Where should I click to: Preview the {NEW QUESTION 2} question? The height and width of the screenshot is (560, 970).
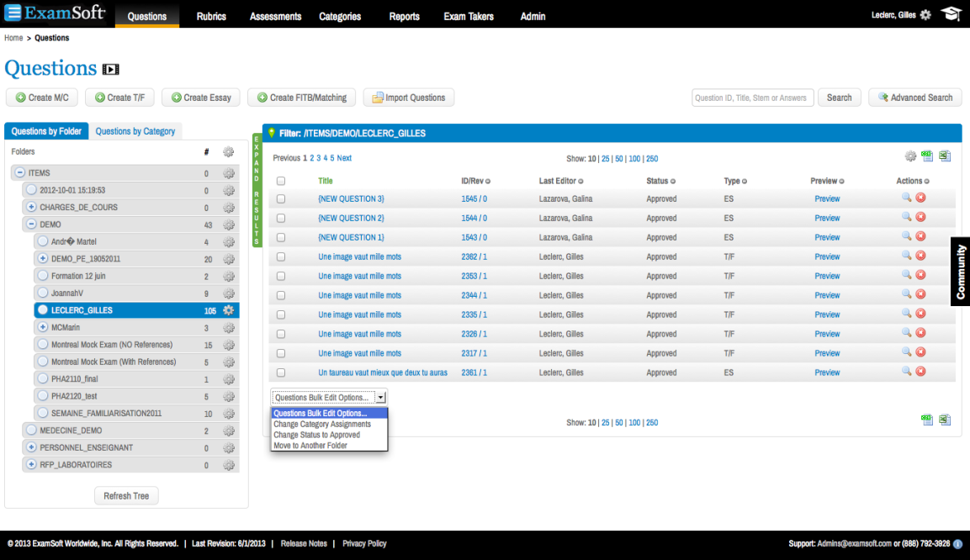click(826, 218)
